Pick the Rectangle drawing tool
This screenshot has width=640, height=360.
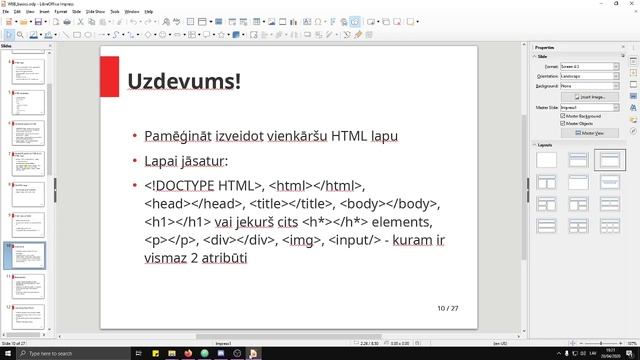click(x=77, y=35)
